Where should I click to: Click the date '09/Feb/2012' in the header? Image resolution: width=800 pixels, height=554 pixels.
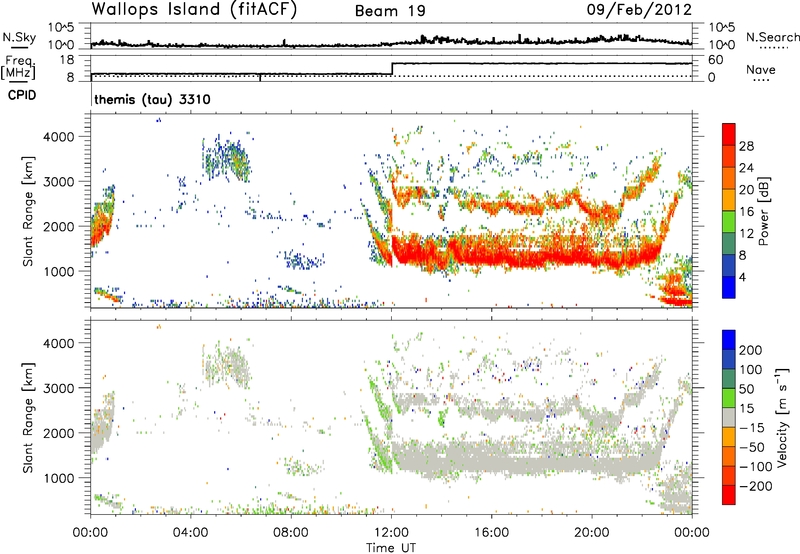[639, 10]
